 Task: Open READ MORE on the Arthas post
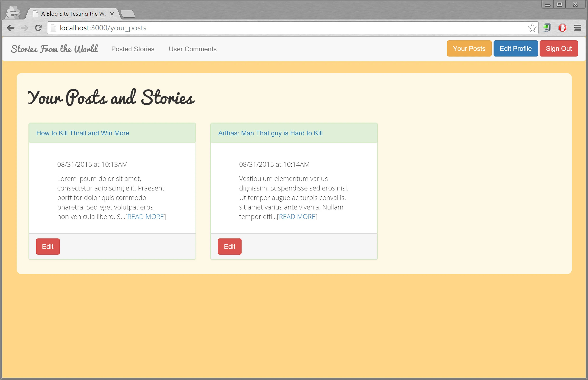tap(297, 217)
